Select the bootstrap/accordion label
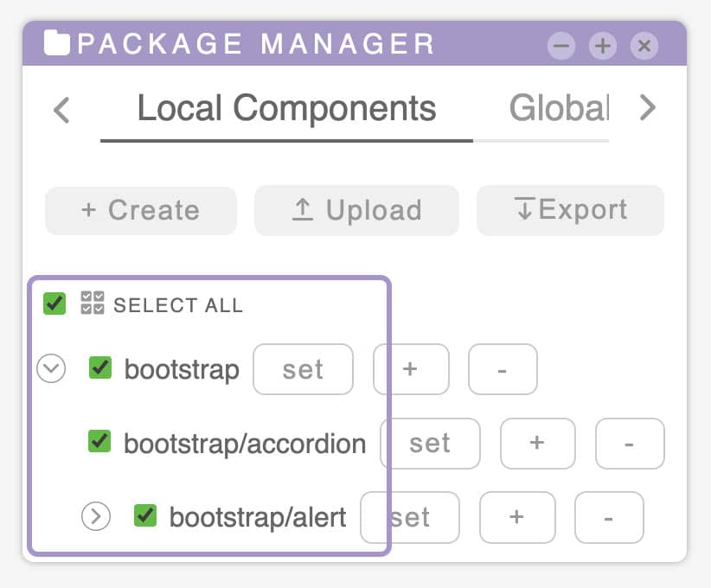 point(245,444)
